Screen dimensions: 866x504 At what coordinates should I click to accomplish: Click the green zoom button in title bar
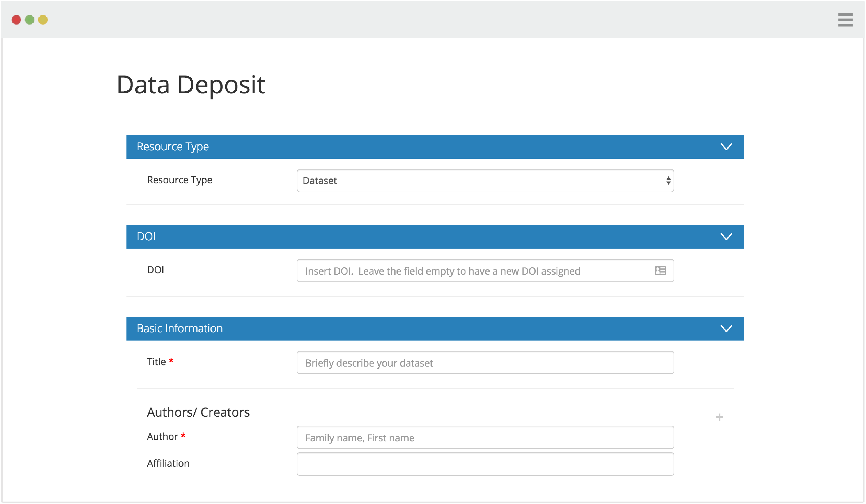pos(30,20)
